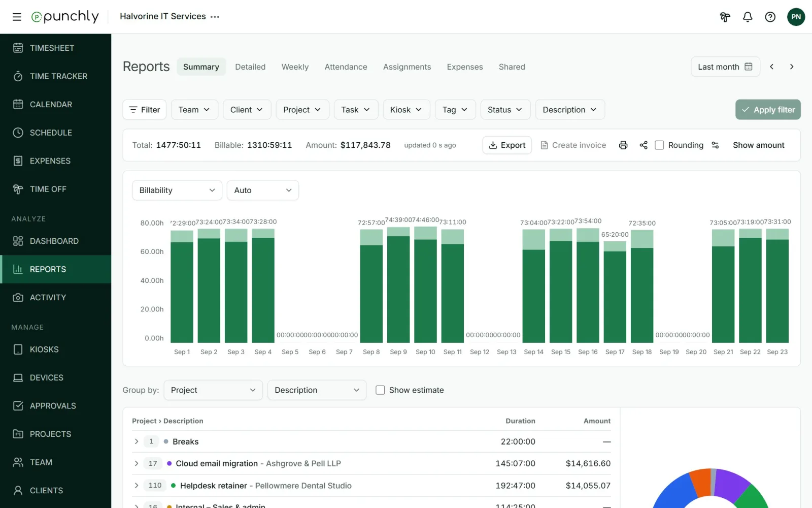Go to previous period arrow
The image size is (812, 508).
pyautogui.click(x=771, y=67)
